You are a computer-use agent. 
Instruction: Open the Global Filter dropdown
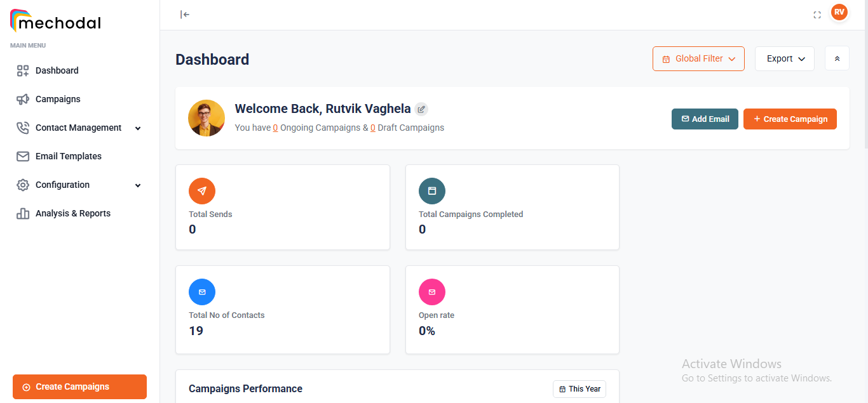coord(698,58)
